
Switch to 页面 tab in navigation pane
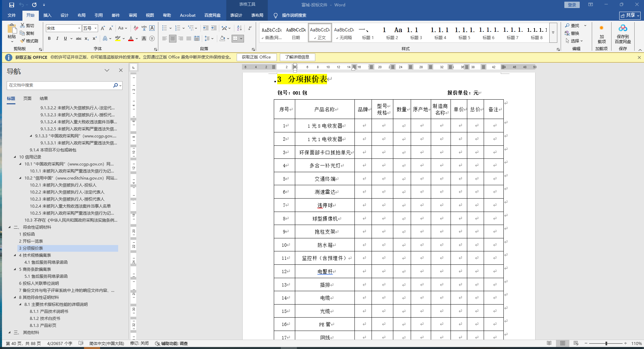tap(27, 98)
